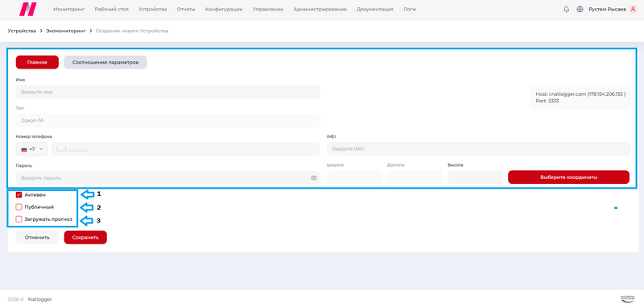Open the language globe selector
Screen dimensions: 644x308
pyautogui.click(x=580, y=9)
